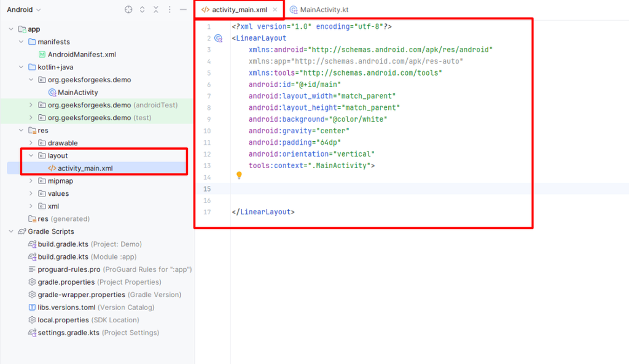Collapse the res folder
This screenshot has width=629, height=364.
pyautogui.click(x=21, y=130)
